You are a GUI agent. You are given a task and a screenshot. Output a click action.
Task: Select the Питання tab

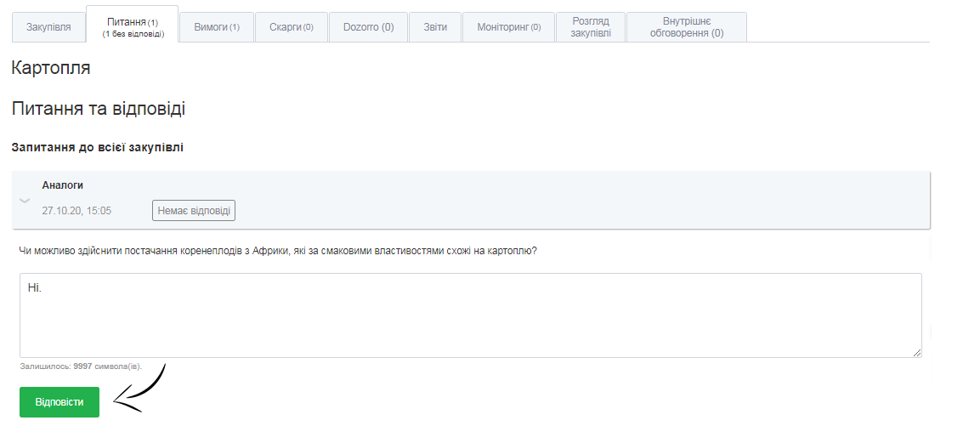(x=133, y=26)
